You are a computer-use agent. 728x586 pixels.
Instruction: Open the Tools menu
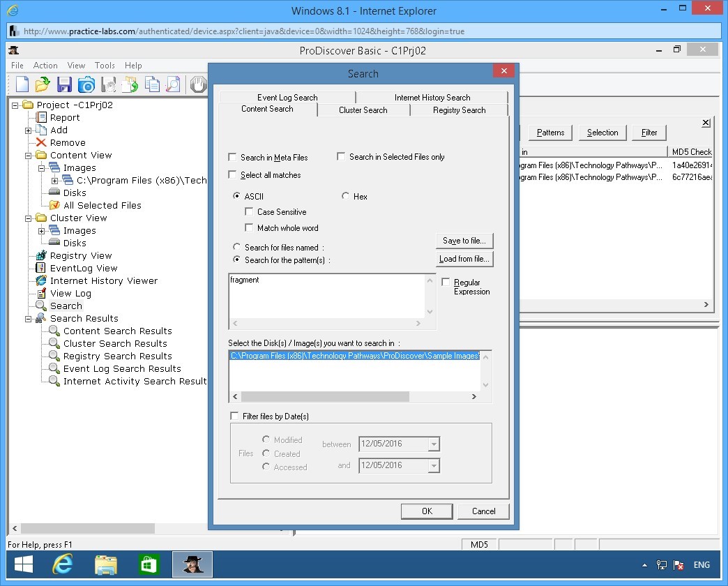click(x=105, y=66)
